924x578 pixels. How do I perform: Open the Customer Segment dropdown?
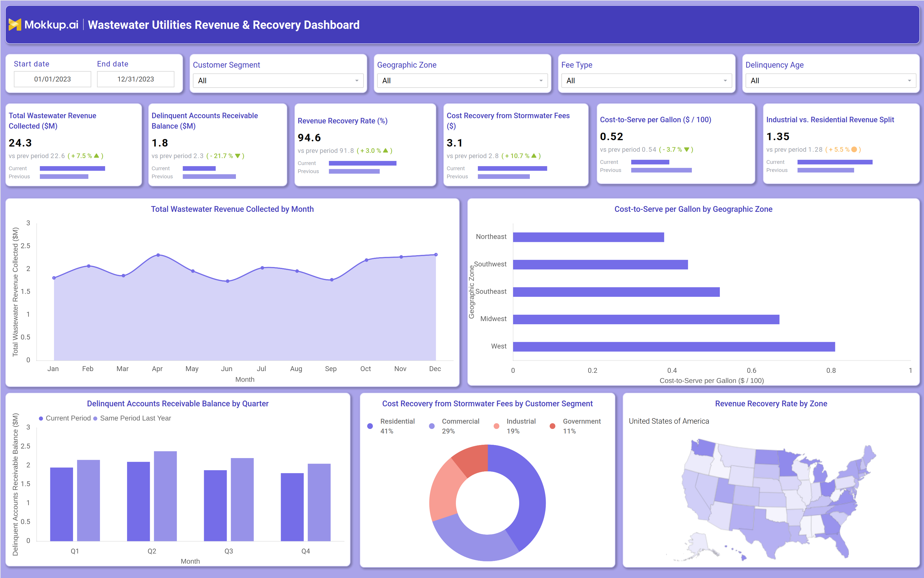[278, 81]
